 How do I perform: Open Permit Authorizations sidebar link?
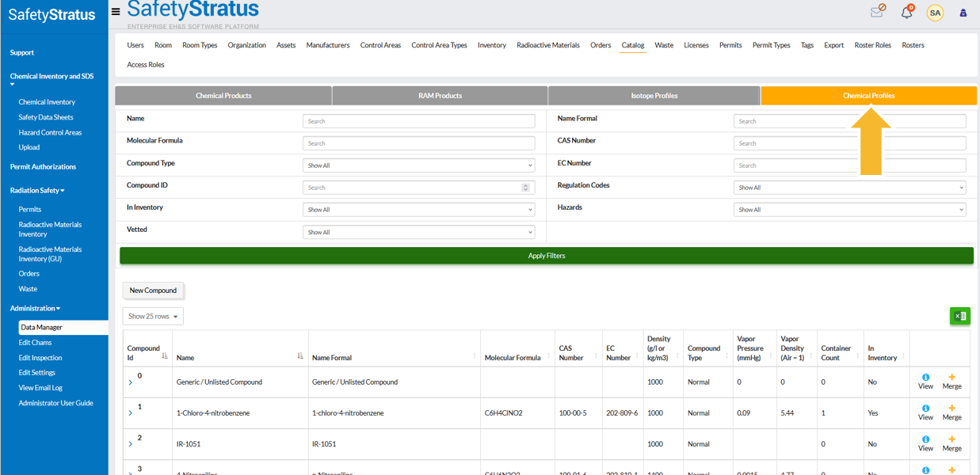click(x=43, y=167)
